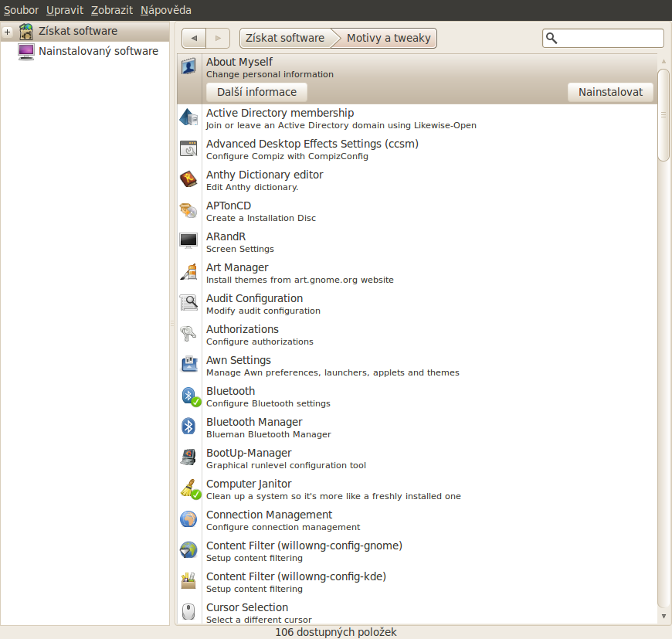This screenshot has height=639, width=672.
Task: Select Získat software in the sidebar
Action: [x=85, y=31]
